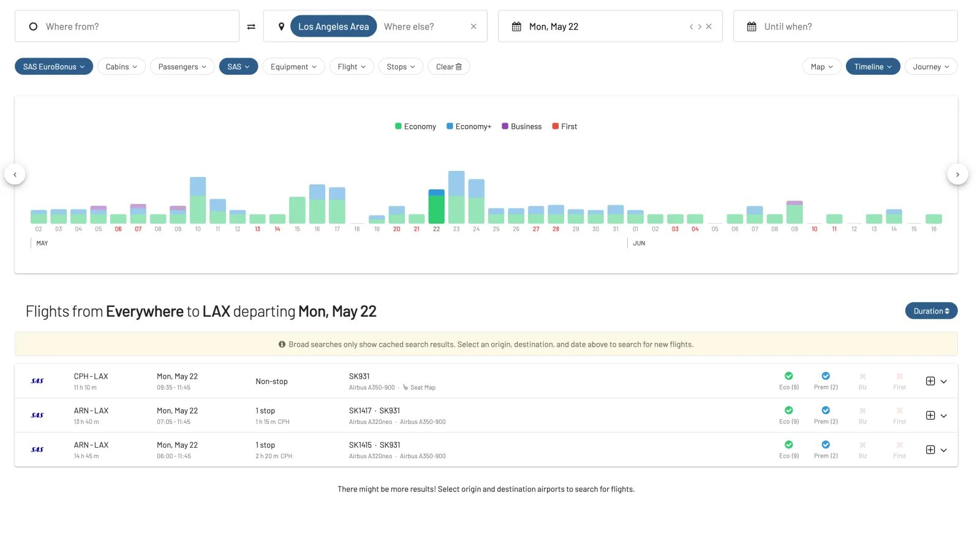980x533 pixels.
Task: Swap origin and destination arrows icon
Action: 251,26
